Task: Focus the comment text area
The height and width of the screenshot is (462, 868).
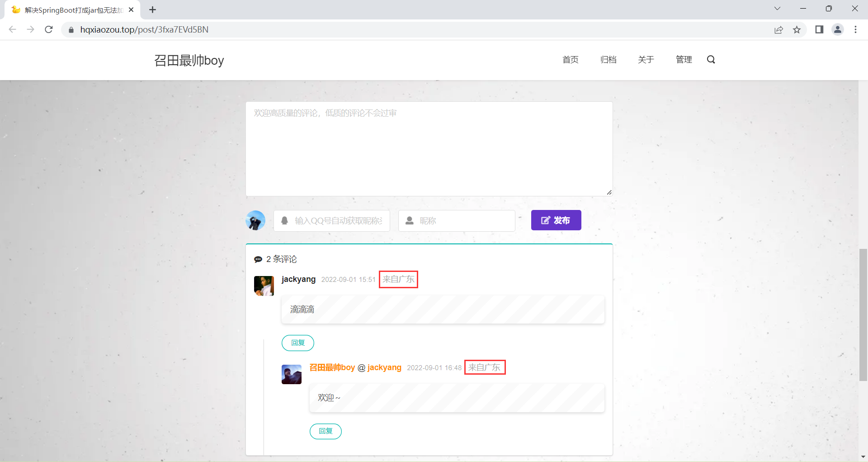Action: pyautogui.click(x=429, y=149)
